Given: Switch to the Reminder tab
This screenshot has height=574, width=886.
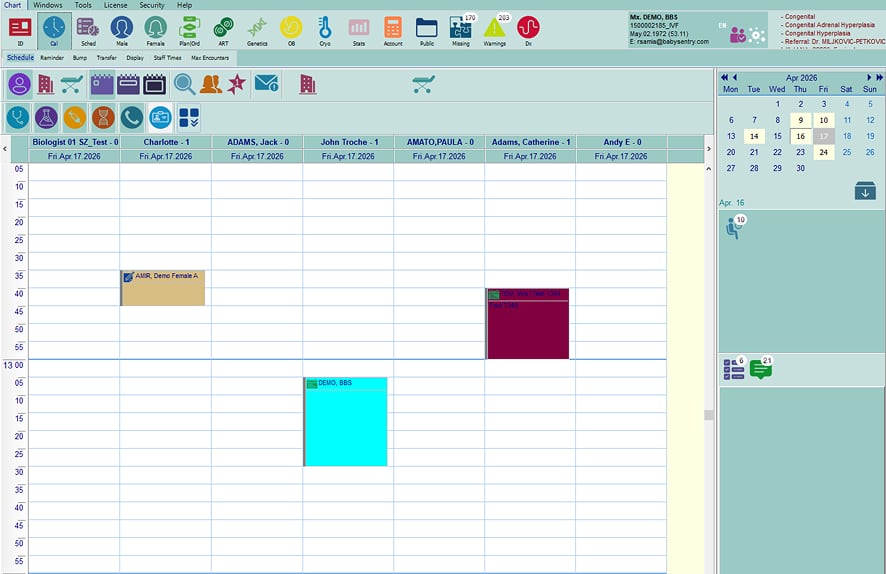Looking at the screenshot, I should coord(52,58).
